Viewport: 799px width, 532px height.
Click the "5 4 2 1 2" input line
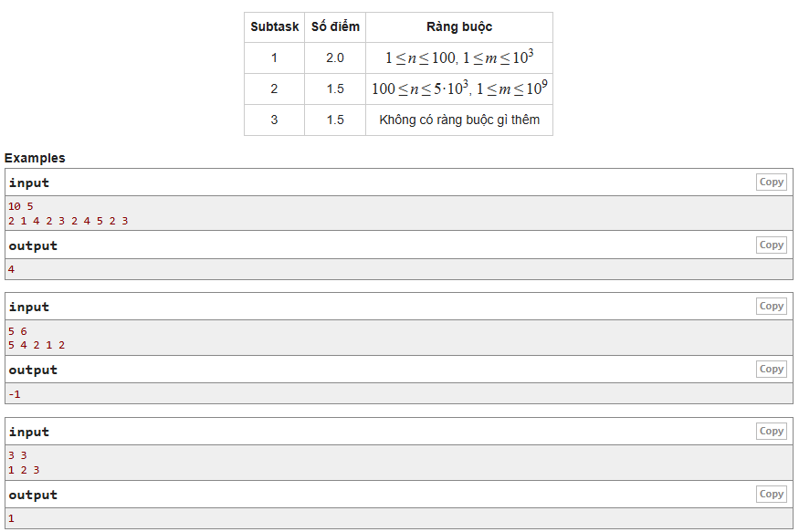coord(37,344)
